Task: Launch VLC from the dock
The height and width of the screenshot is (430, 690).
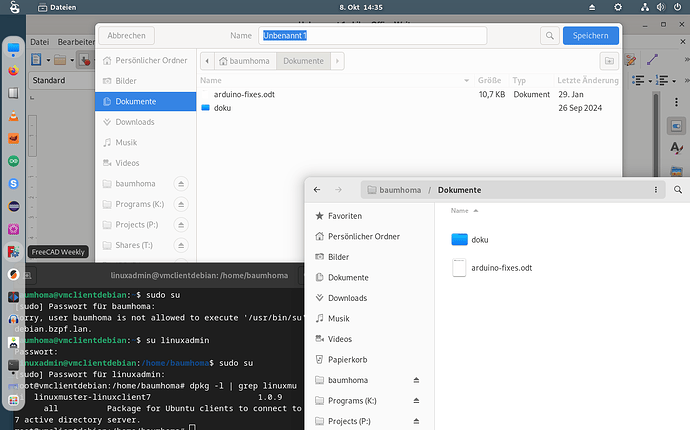Action: click(13, 116)
